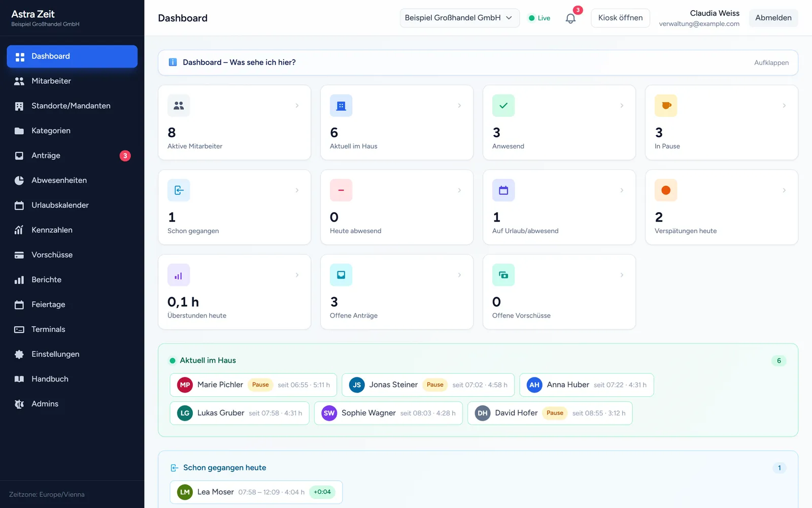Viewport: 812px width, 508px height.
Task: Open Kennzahlen sidebar item
Action: point(72,231)
